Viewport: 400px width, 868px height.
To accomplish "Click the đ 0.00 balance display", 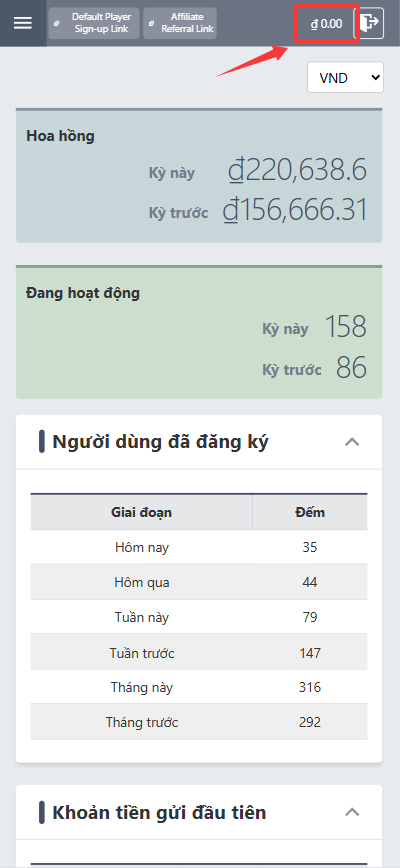I will click(x=326, y=23).
